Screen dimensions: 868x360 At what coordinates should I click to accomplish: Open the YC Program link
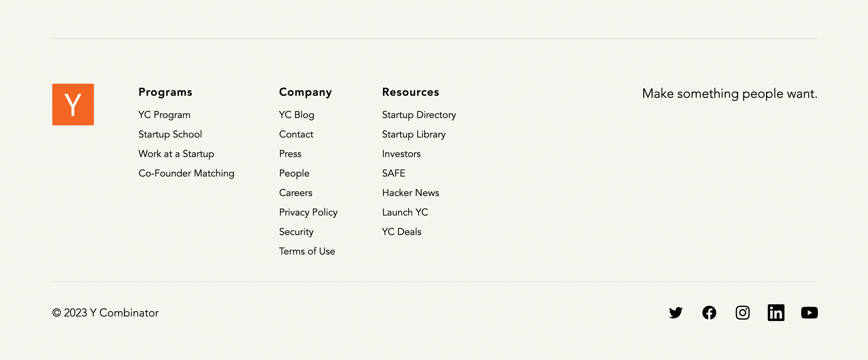click(164, 115)
